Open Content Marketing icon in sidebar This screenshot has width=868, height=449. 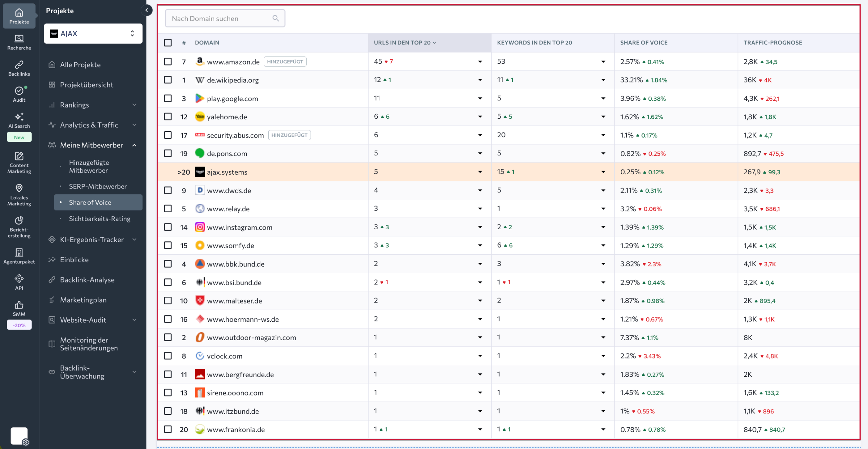(19, 156)
